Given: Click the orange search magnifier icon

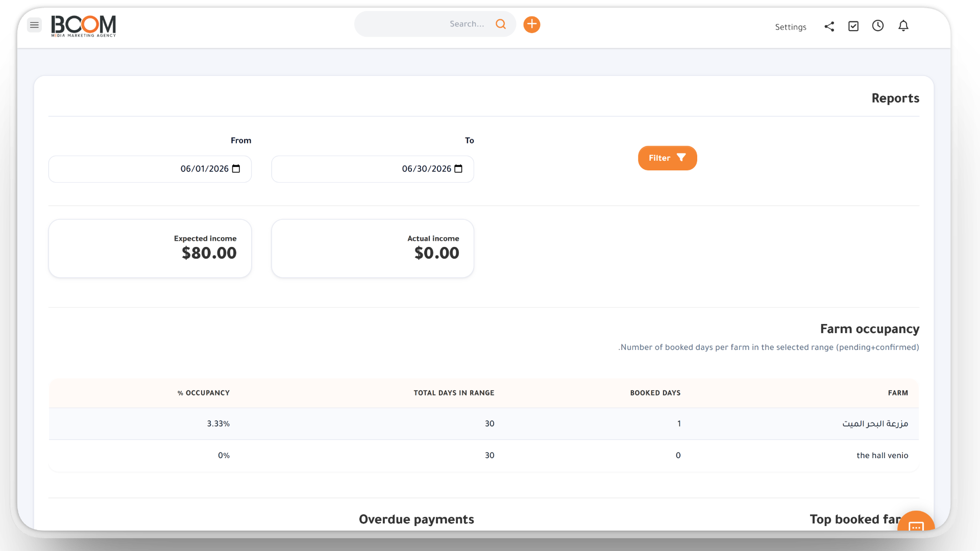Looking at the screenshot, I should click(501, 24).
